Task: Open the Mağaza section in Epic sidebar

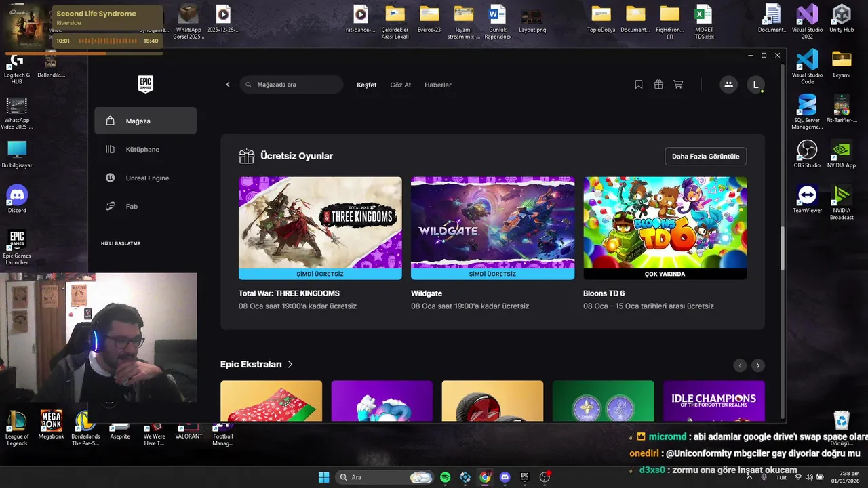Action: point(145,121)
